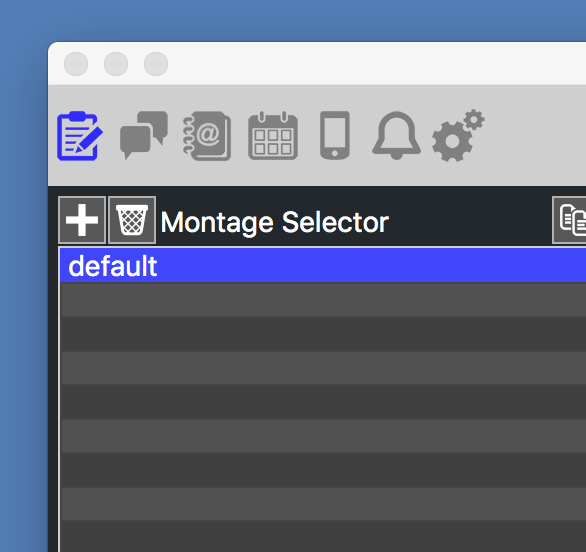
Task: Open the address book contacts icon
Action: pyautogui.click(x=207, y=136)
